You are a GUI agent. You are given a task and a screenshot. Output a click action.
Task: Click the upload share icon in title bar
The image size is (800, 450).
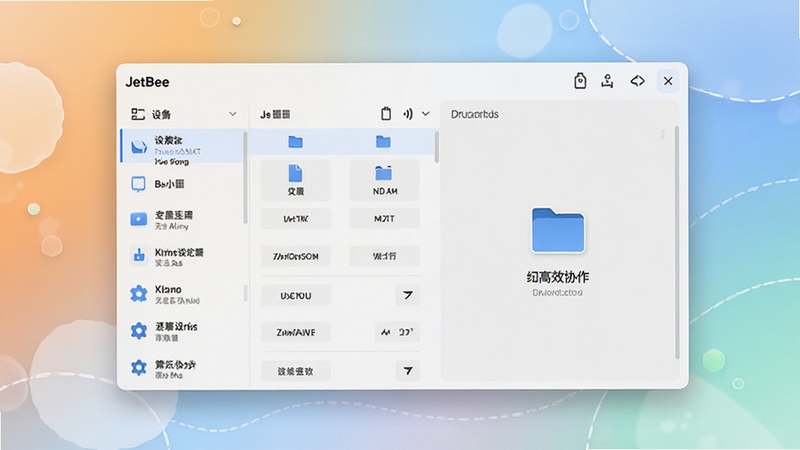click(x=607, y=81)
